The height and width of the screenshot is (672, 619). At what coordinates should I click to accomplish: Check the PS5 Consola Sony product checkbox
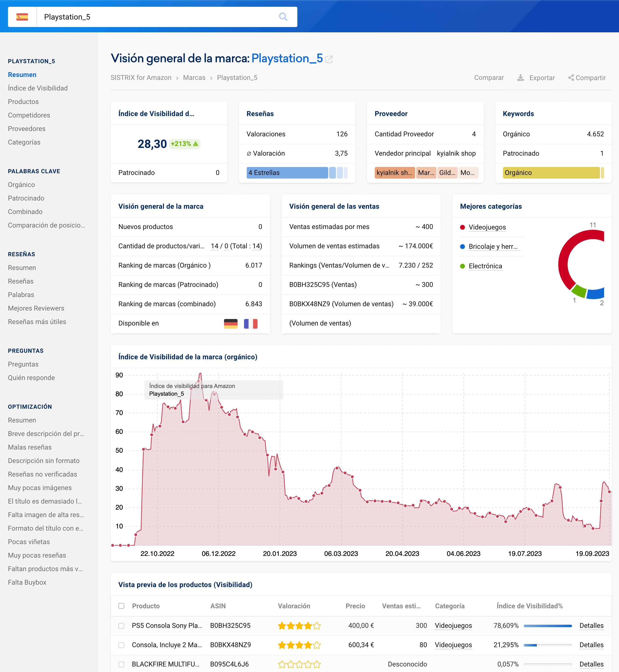click(x=121, y=626)
